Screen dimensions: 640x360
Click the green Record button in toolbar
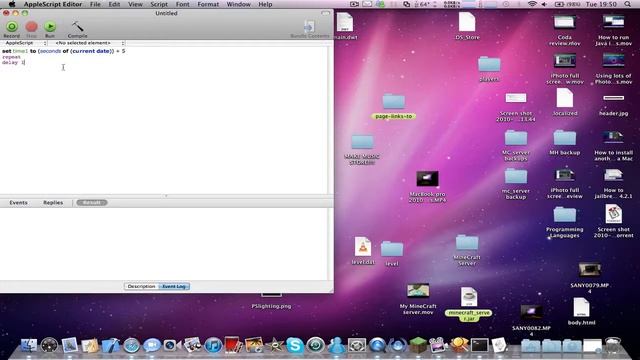tap(12, 27)
